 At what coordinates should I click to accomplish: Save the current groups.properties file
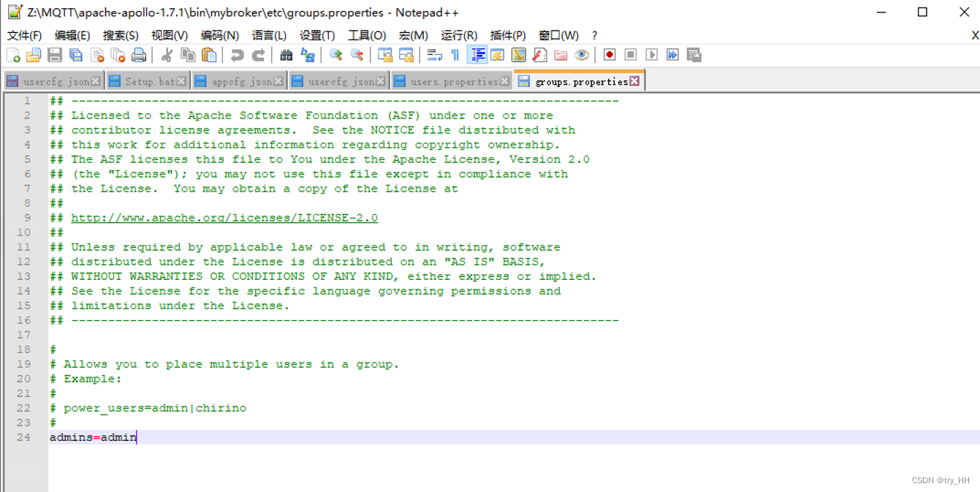point(55,55)
